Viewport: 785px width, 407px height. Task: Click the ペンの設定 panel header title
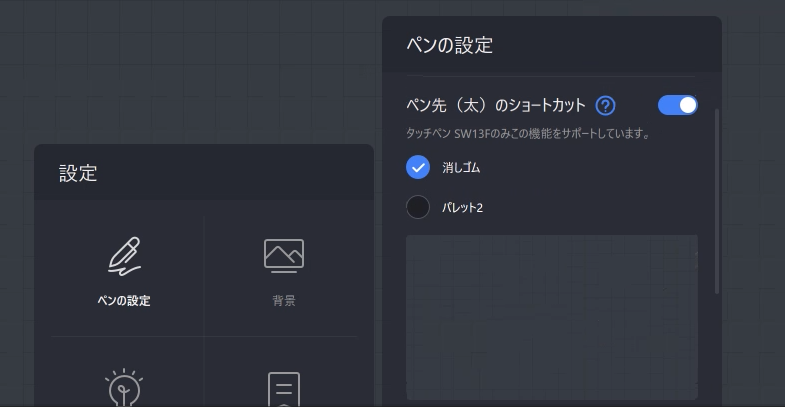[x=449, y=45]
